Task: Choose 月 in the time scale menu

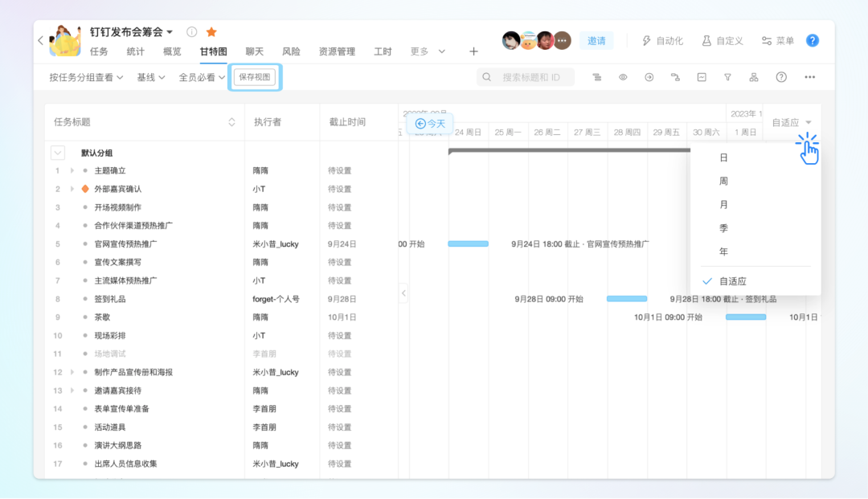Action: pyautogui.click(x=723, y=205)
